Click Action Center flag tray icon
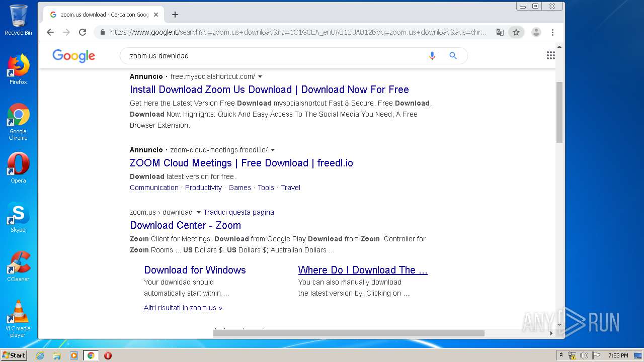Screen dimensions: 644x362 tap(596, 355)
